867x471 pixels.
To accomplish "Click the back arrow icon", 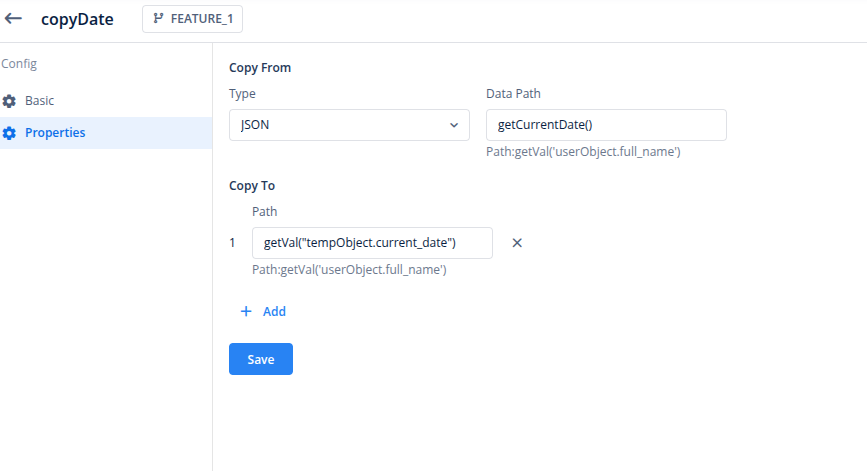I will 14,18.
